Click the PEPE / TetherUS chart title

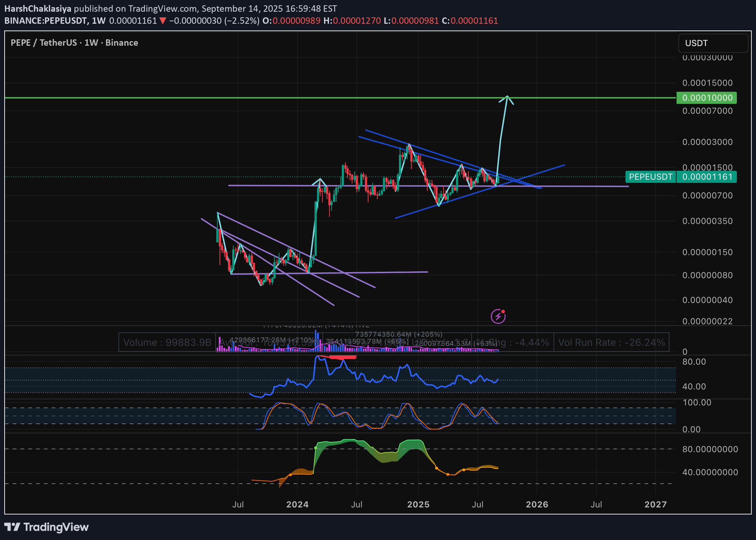[74, 43]
